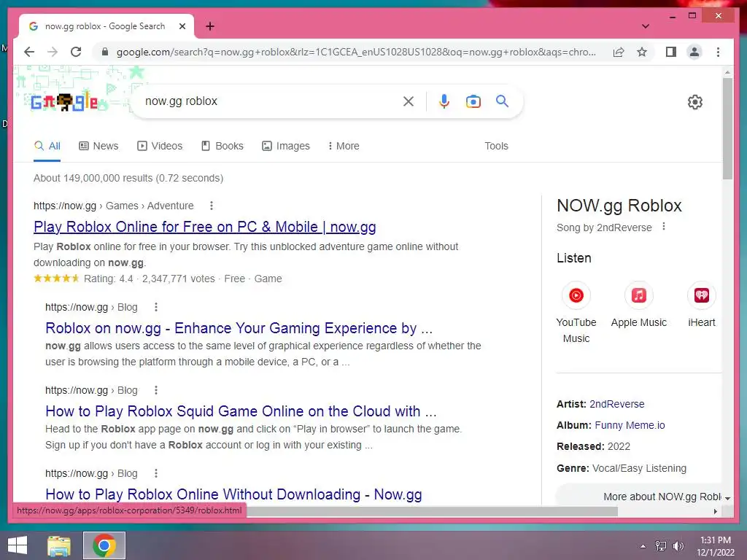
Task: Open File Explorer from the taskbar
Action: 59,545
